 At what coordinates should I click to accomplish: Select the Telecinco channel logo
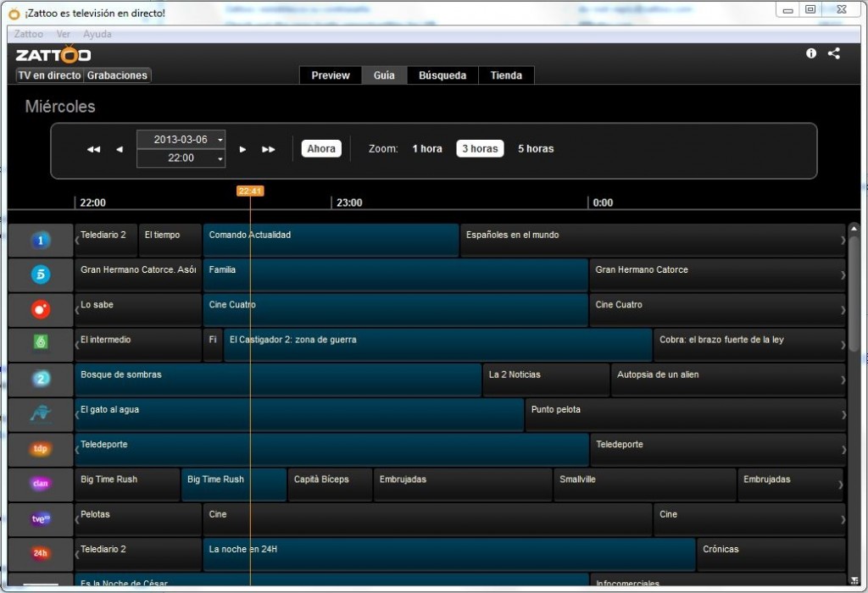coord(41,275)
